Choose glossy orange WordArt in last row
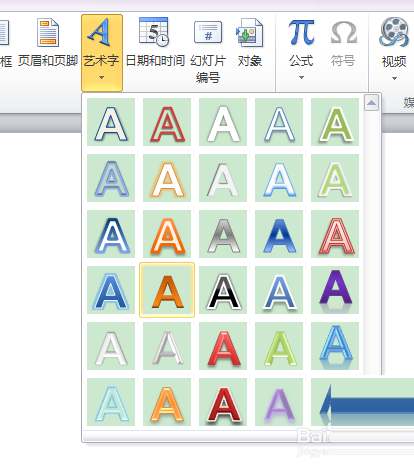414x469 pixels. (x=167, y=402)
